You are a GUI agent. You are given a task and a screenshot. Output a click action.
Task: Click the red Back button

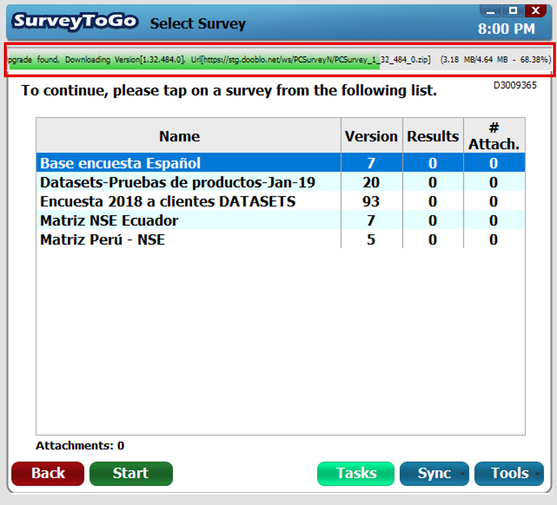pyautogui.click(x=48, y=473)
